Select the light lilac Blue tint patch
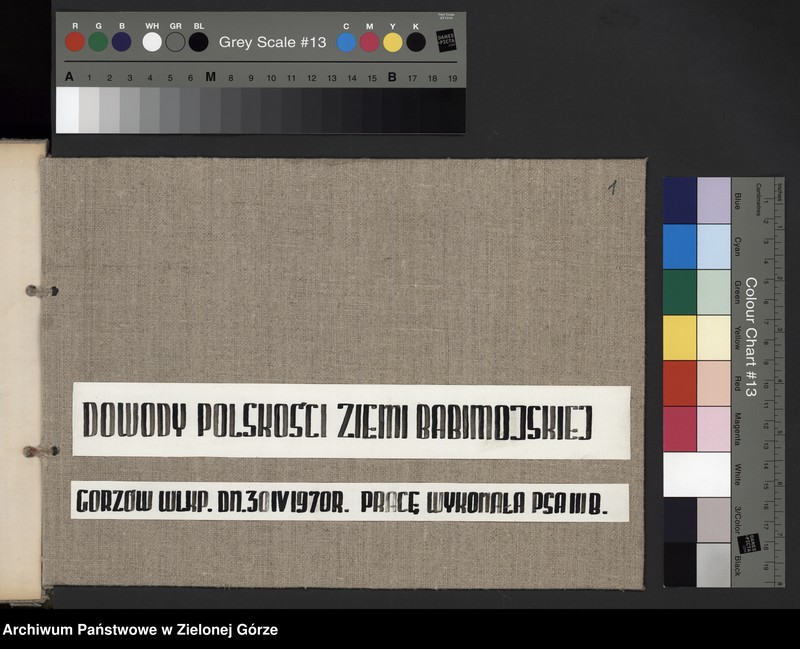The height and width of the screenshot is (649, 800). [714, 201]
